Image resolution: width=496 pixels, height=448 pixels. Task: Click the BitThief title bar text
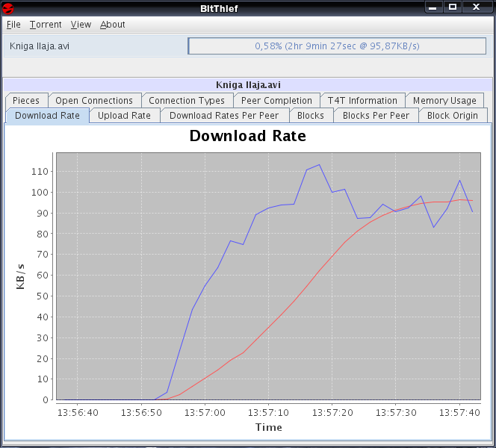(x=219, y=8)
